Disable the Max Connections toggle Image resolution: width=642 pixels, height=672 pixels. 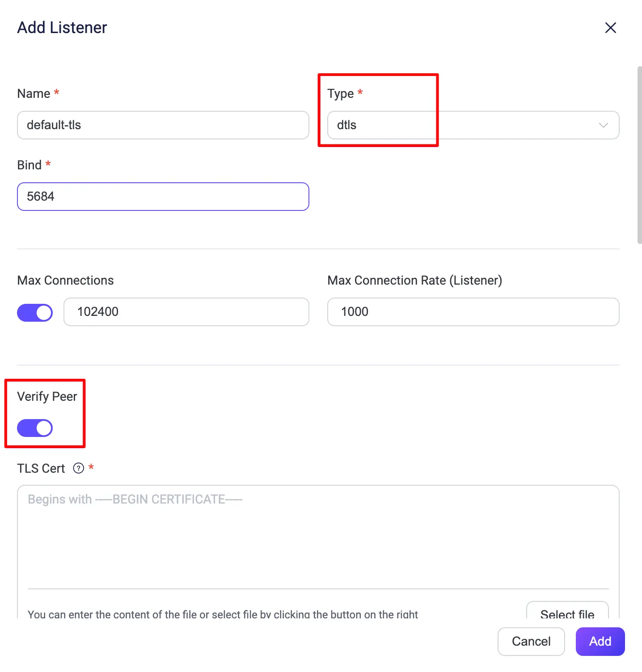coord(35,313)
